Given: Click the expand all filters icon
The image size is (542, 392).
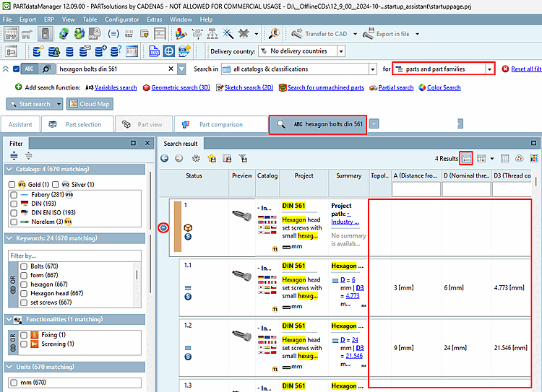Looking at the screenshot, I should [x=14, y=156].
